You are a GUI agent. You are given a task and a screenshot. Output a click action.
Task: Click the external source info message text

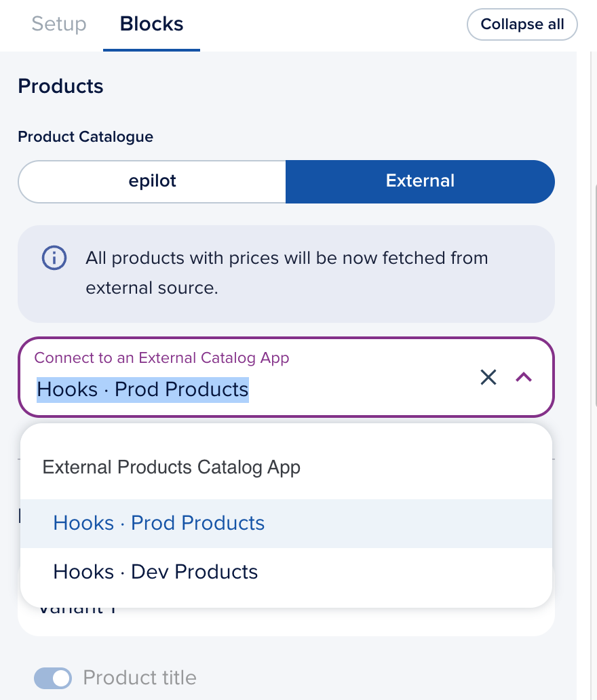pos(286,273)
